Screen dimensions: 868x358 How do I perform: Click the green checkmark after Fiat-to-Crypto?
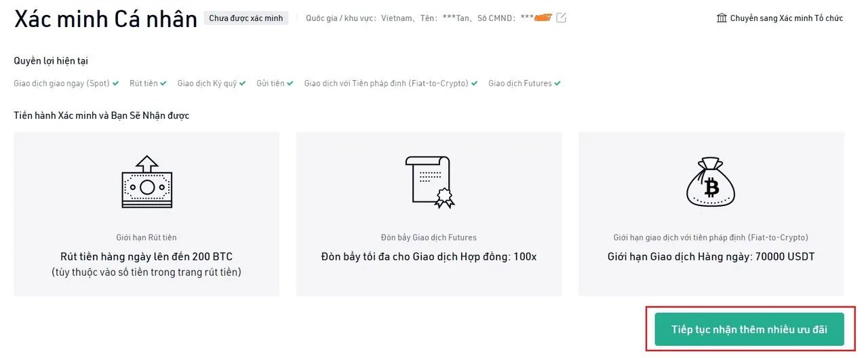pyautogui.click(x=474, y=83)
